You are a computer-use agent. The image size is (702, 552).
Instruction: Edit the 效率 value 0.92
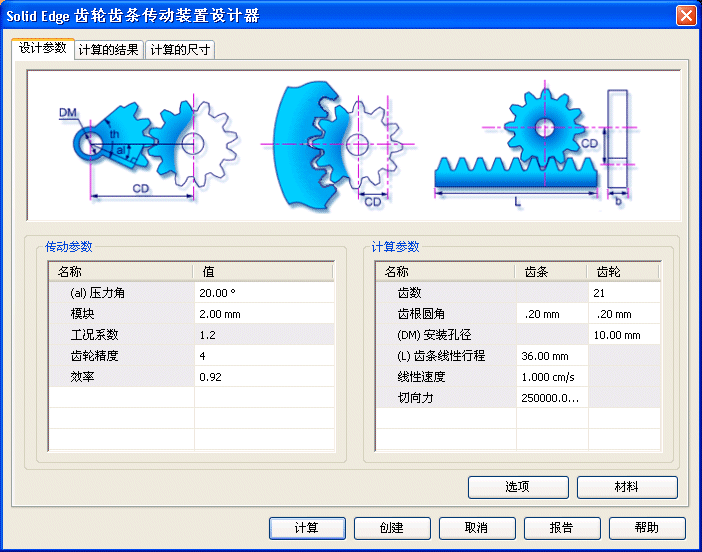pos(264,377)
